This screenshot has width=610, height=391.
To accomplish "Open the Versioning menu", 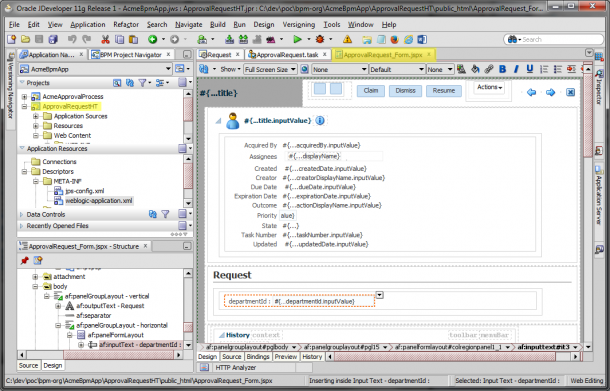I will 299,25.
